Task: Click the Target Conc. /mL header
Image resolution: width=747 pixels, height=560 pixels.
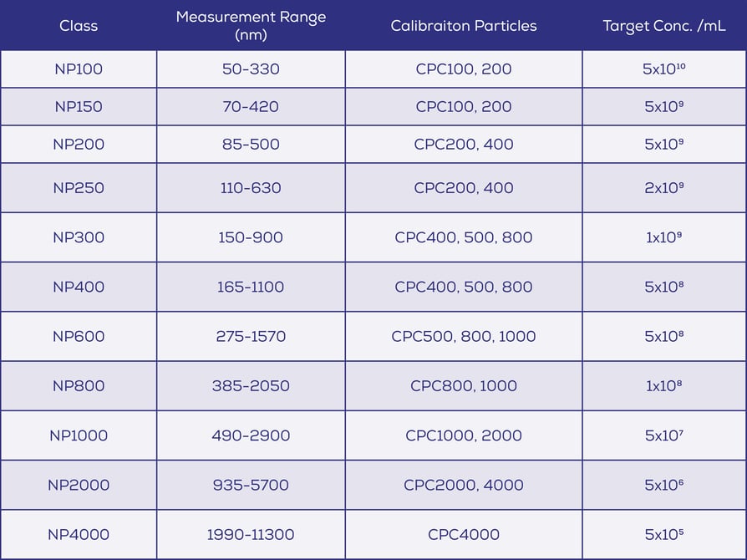Action: coord(664,25)
